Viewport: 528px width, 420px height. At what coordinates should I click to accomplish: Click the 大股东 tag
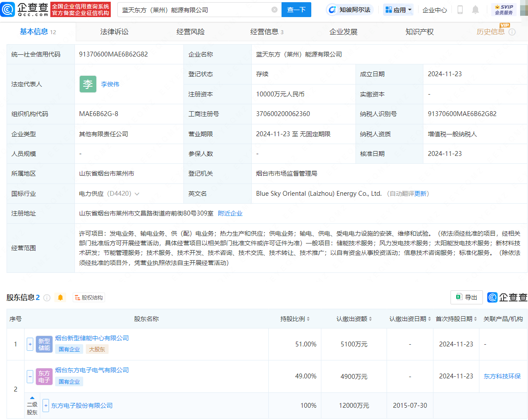[97, 349]
